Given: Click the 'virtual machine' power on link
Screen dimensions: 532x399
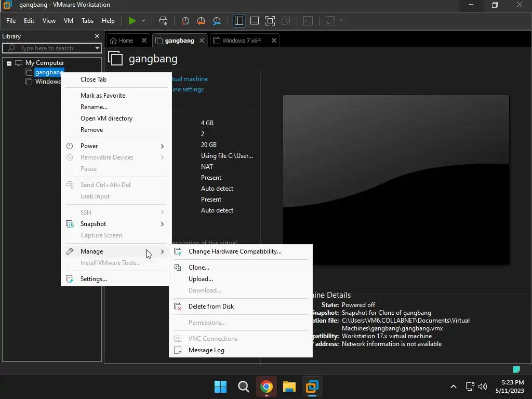Looking at the screenshot, I should tap(190, 79).
